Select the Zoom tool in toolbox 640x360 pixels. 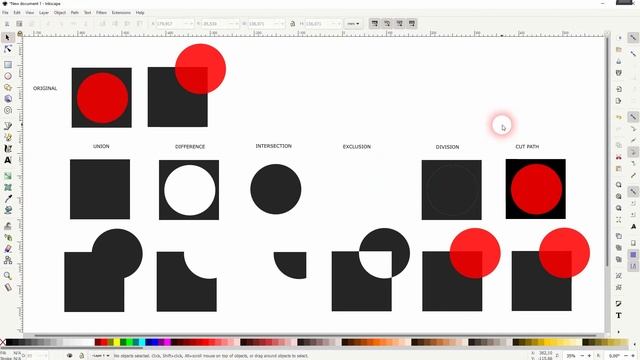point(8,276)
